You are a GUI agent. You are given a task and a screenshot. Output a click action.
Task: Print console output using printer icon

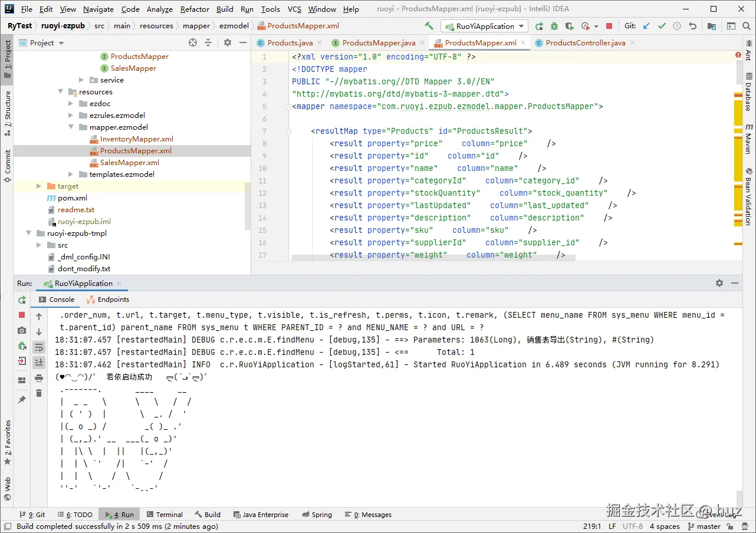click(x=39, y=378)
